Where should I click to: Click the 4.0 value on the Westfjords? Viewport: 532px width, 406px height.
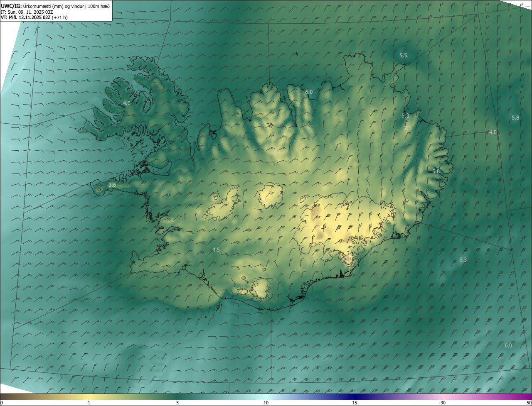point(127,103)
